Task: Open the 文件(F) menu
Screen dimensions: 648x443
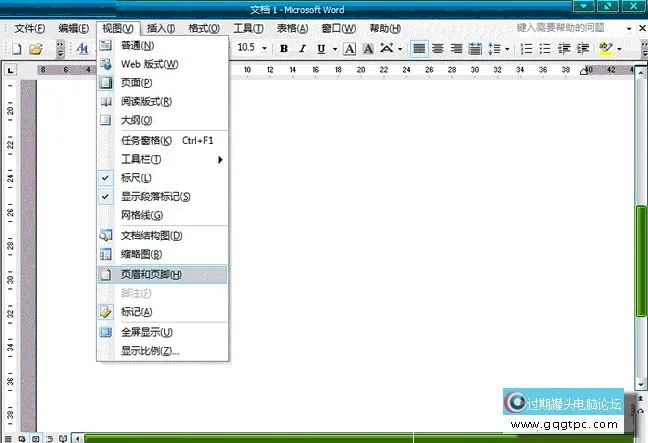Action: pyautogui.click(x=30, y=28)
